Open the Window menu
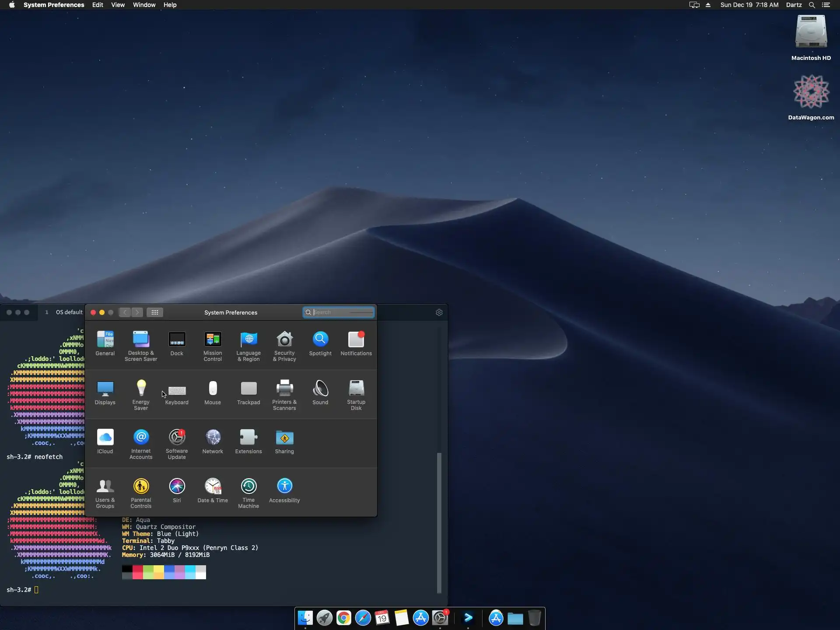 [x=144, y=5]
